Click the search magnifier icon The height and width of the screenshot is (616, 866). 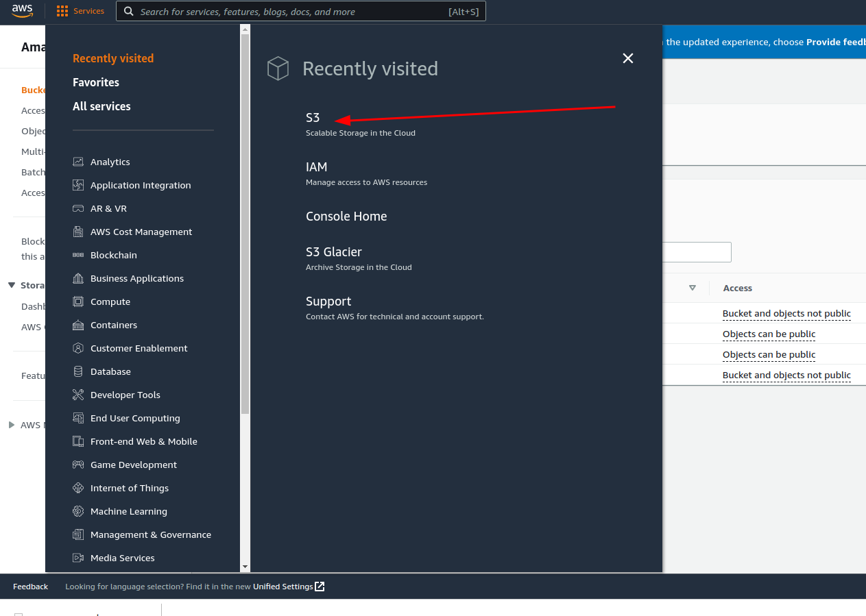(129, 12)
